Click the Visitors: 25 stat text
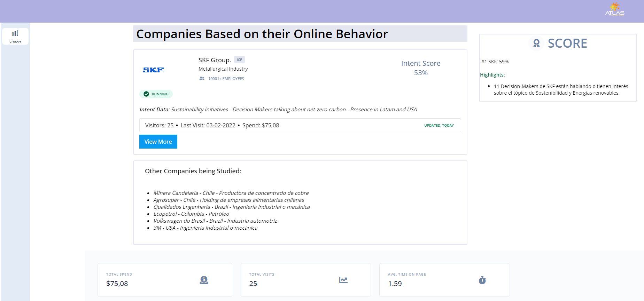Screen dimensions: 644x301 (x=159, y=125)
